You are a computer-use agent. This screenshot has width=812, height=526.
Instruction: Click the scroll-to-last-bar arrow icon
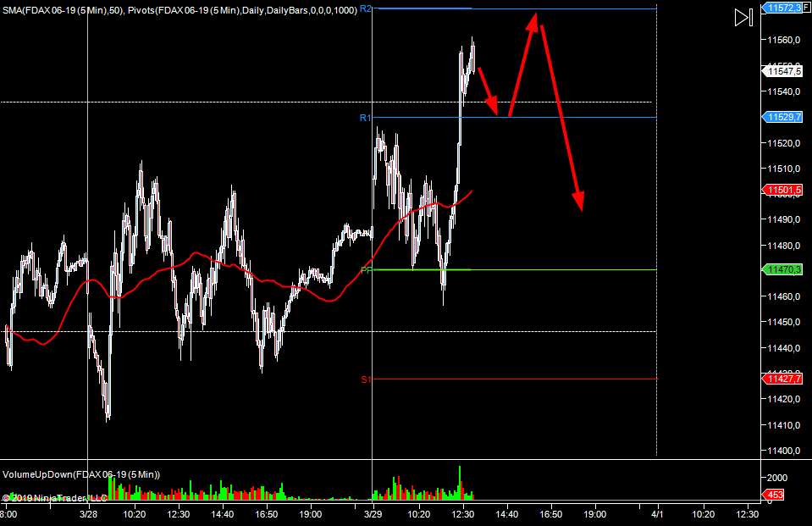pos(743,18)
